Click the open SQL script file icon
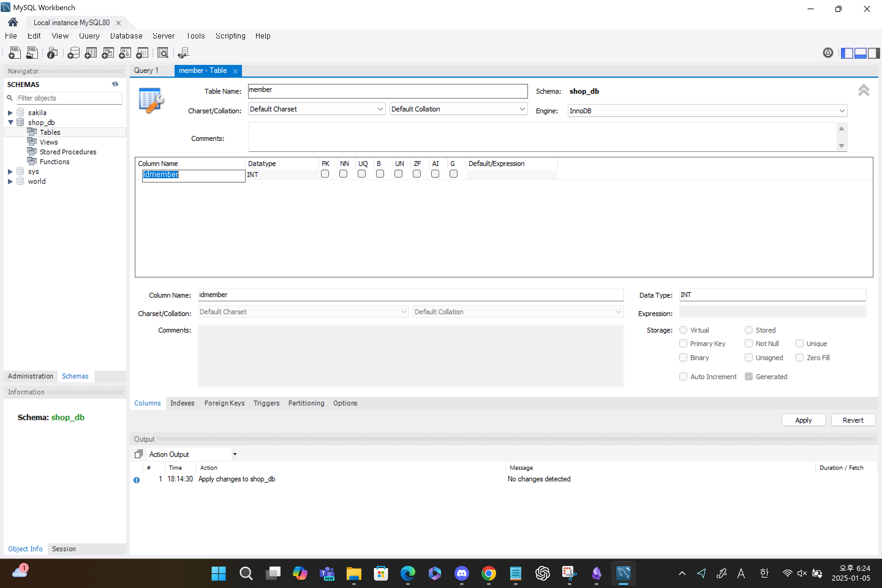Screen dimensions: 882x588 pos(32,53)
